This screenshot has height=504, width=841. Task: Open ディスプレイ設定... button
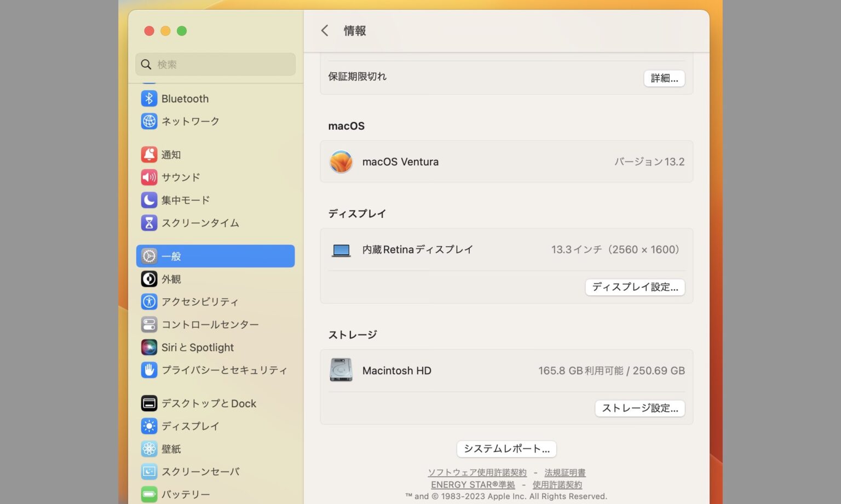pos(635,287)
